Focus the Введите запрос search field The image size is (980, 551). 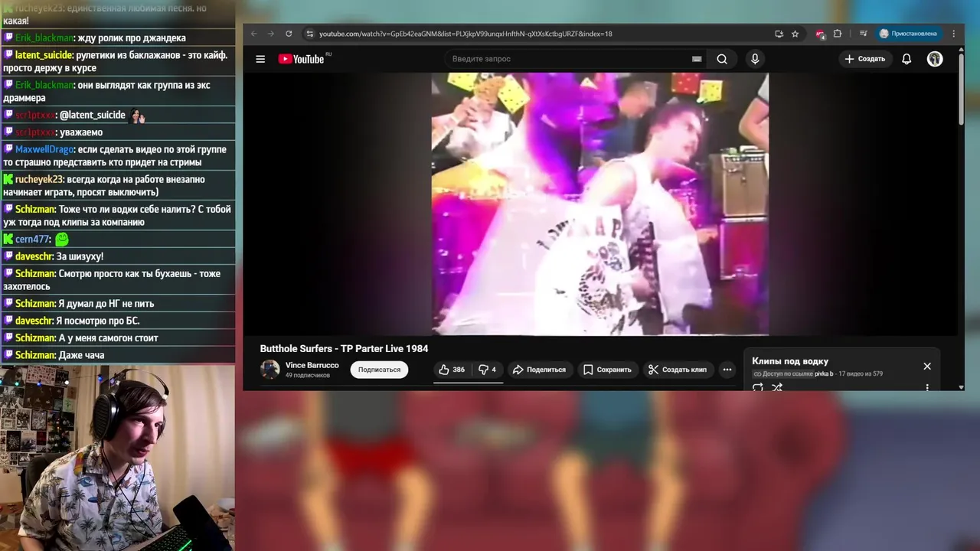point(570,59)
